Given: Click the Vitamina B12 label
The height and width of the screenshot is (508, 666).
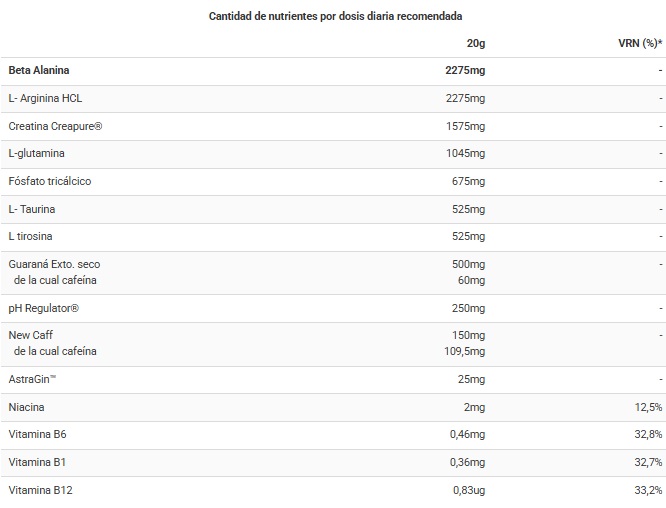Looking at the screenshot, I should click(40, 491).
